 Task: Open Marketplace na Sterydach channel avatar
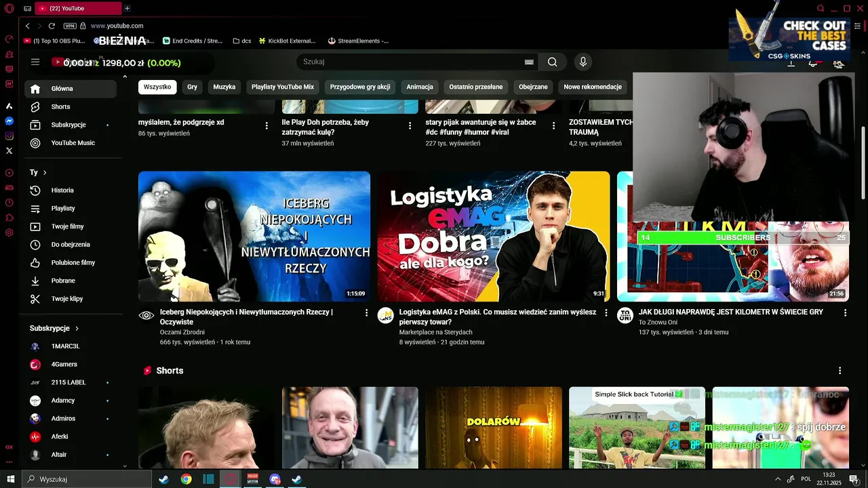[x=386, y=315]
